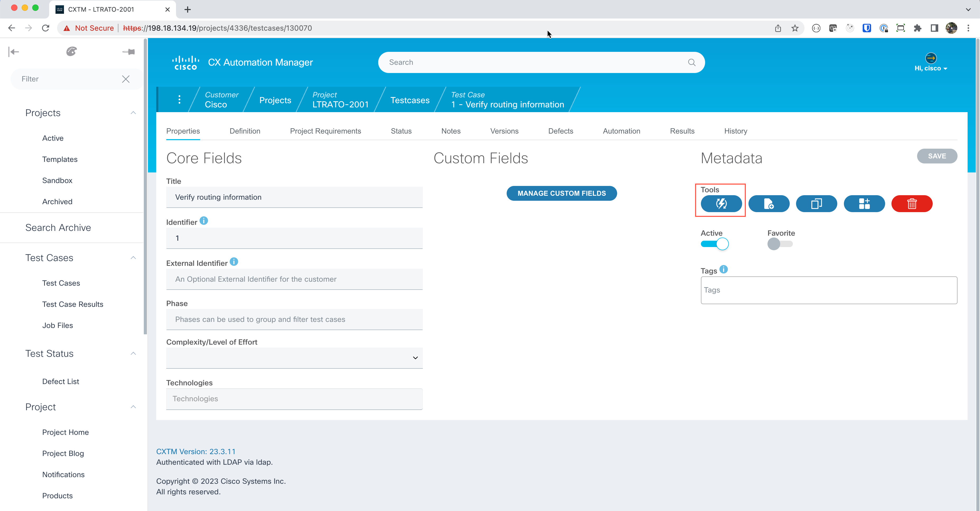Toggle the Favorite switch on
Screen dimensions: 980x511
[780, 244]
